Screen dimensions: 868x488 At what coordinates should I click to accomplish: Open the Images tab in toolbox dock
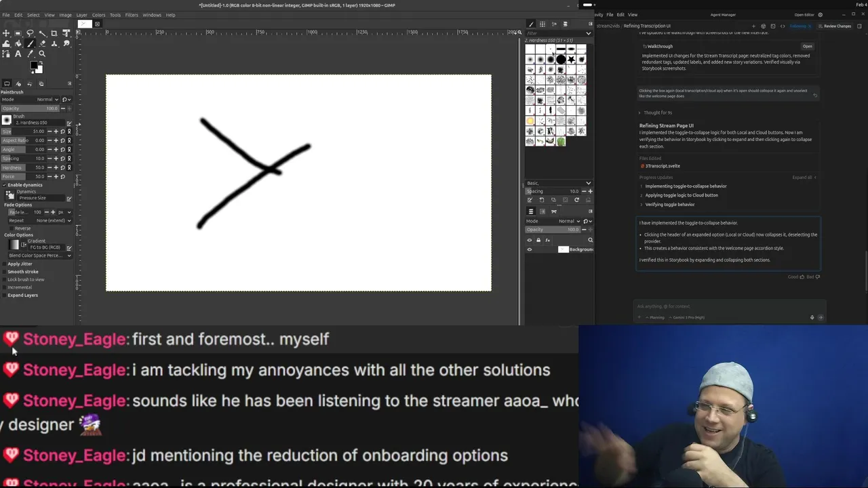point(41,83)
